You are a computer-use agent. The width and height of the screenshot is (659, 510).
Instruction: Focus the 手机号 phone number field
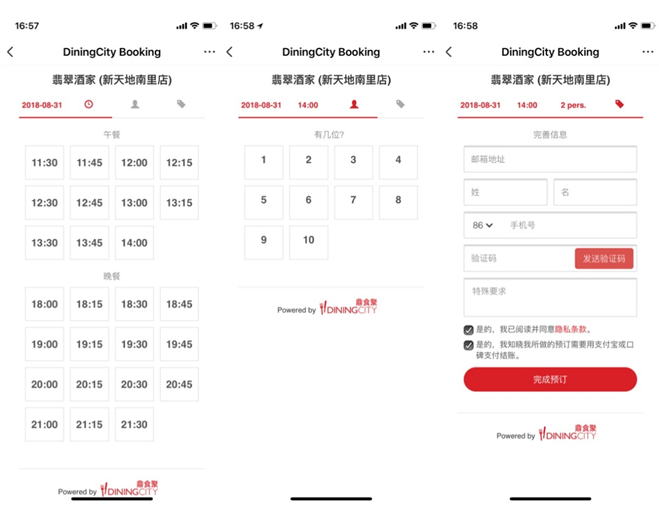tap(569, 225)
